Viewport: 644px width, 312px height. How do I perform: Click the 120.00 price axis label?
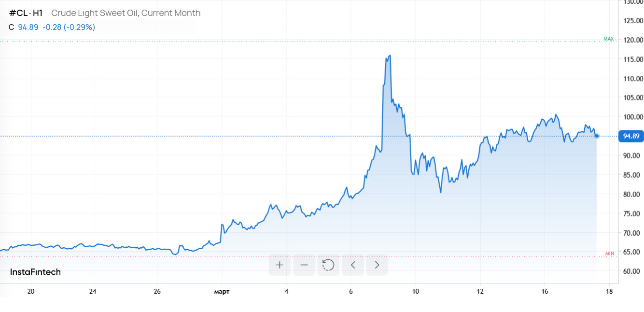[x=633, y=40]
